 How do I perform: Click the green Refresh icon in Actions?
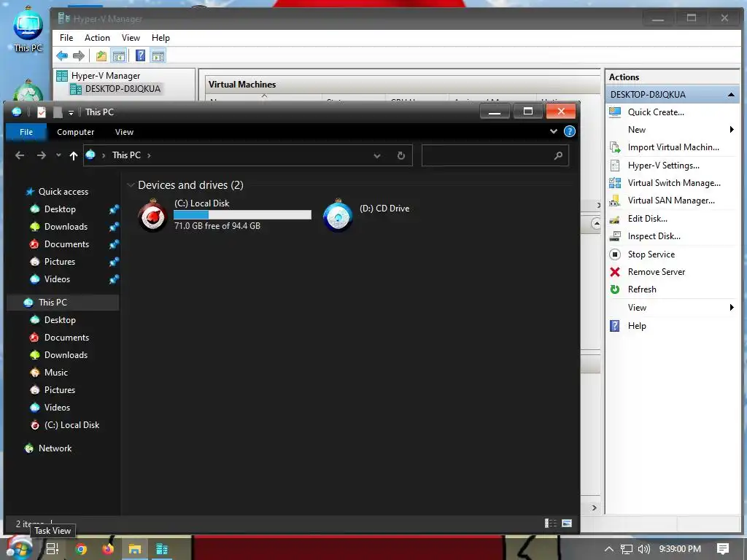click(x=615, y=289)
